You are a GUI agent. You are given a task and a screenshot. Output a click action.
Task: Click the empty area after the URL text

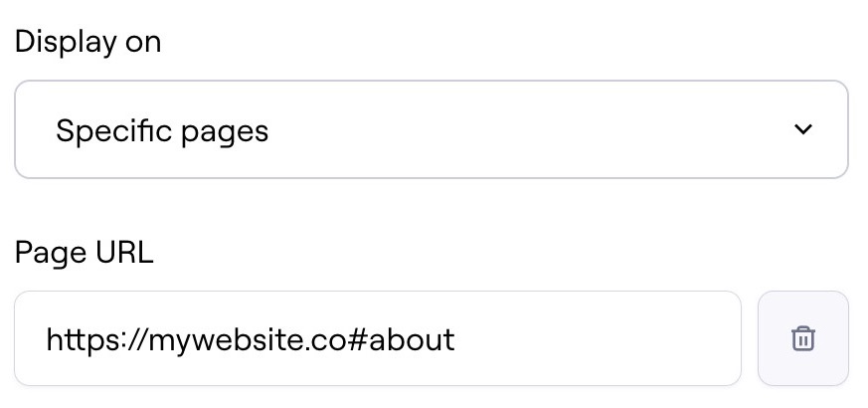point(597,339)
